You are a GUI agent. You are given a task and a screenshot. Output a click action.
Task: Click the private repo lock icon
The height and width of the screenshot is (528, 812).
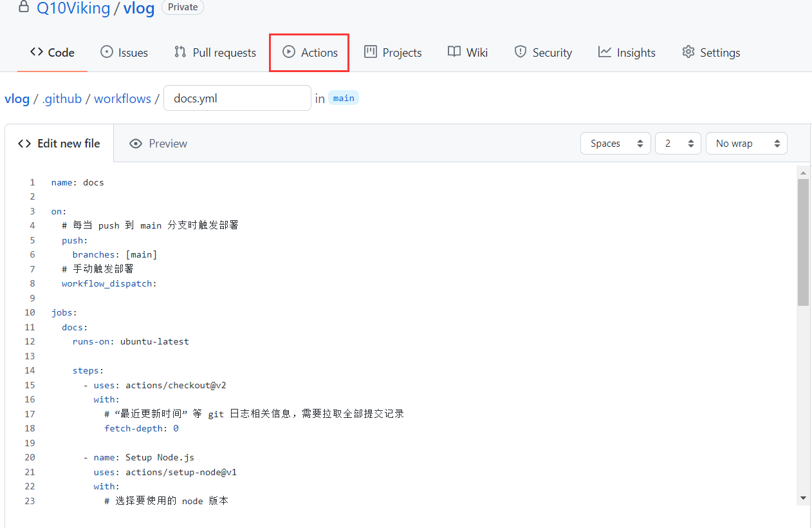(24, 8)
